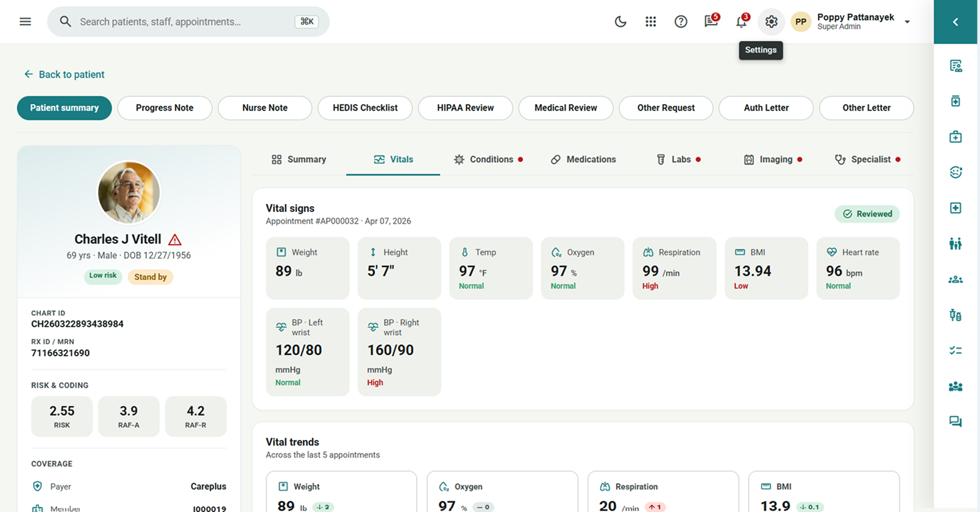The width and height of the screenshot is (980, 512).
Task: Switch to the Specialist tab
Action: tap(867, 160)
